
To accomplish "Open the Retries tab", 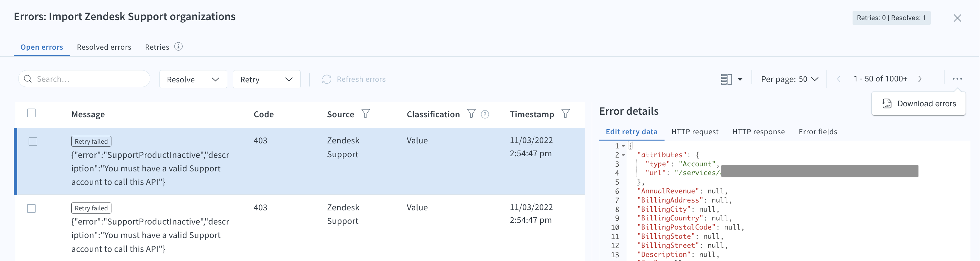I will tap(157, 47).
